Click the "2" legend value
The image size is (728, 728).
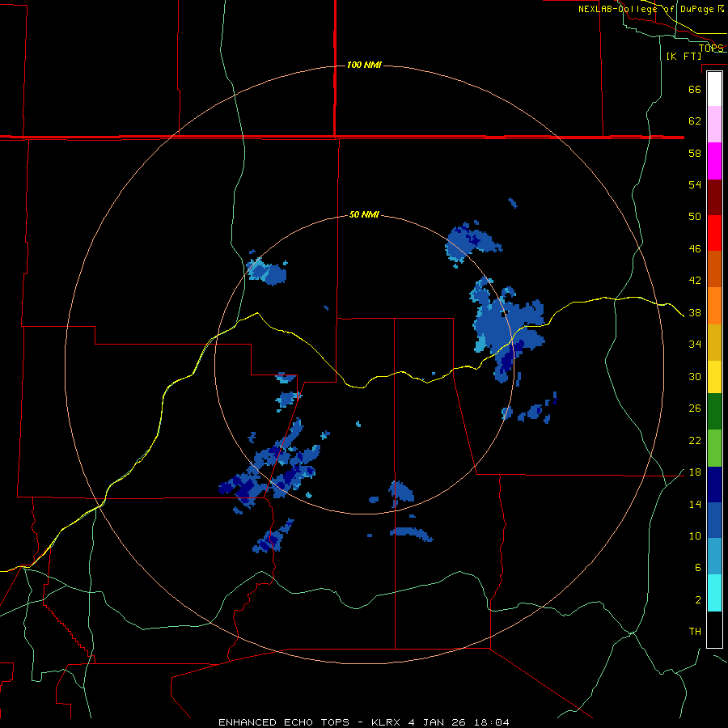(697, 599)
